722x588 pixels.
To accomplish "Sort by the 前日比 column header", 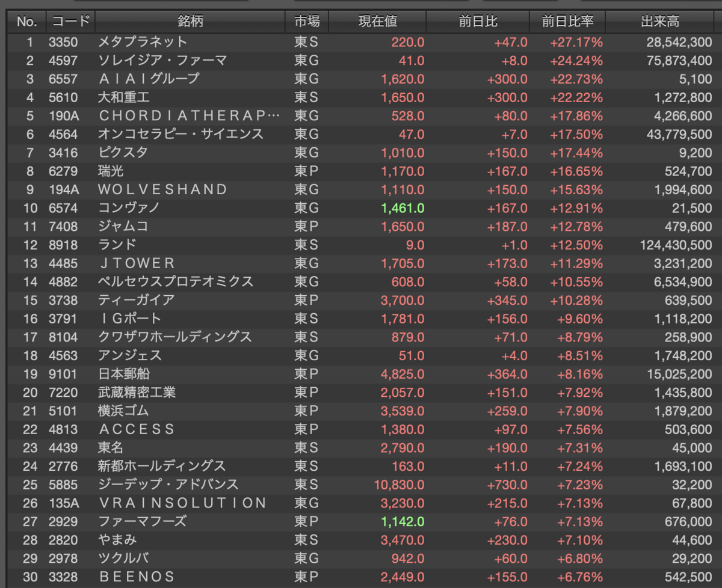I will tap(478, 22).
